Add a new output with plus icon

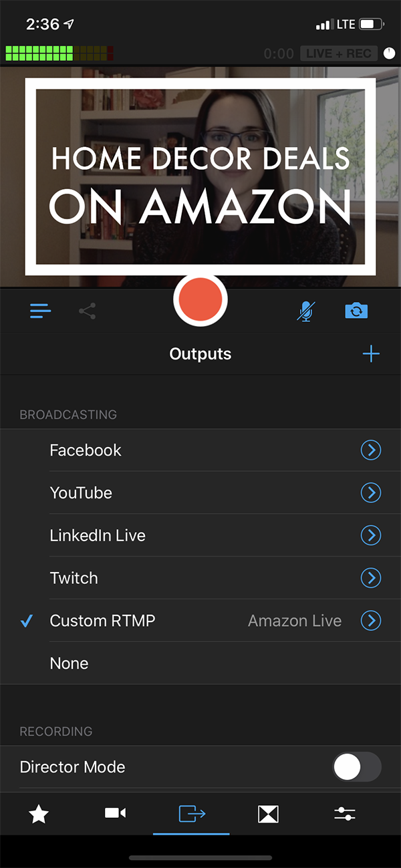[x=371, y=354]
